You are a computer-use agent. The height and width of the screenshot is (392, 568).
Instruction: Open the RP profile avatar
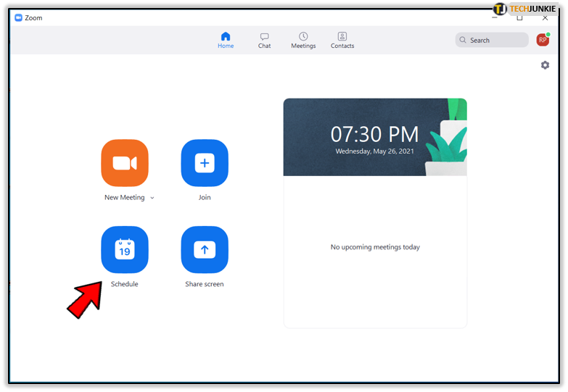pos(543,40)
